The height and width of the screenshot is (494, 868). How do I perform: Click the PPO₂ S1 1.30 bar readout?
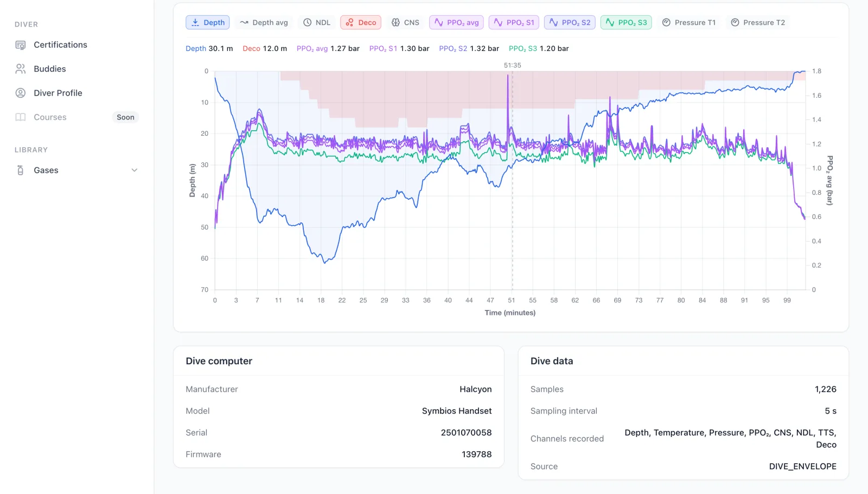(399, 48)
